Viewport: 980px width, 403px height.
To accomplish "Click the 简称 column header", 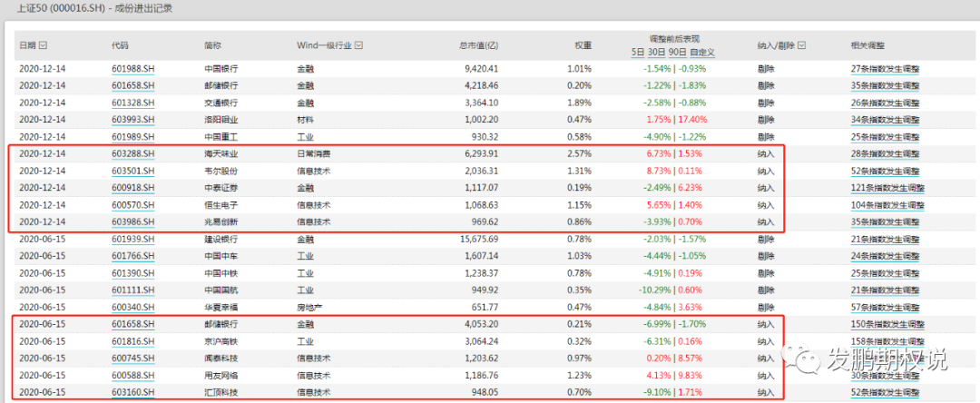I will (x=212, y=45).
